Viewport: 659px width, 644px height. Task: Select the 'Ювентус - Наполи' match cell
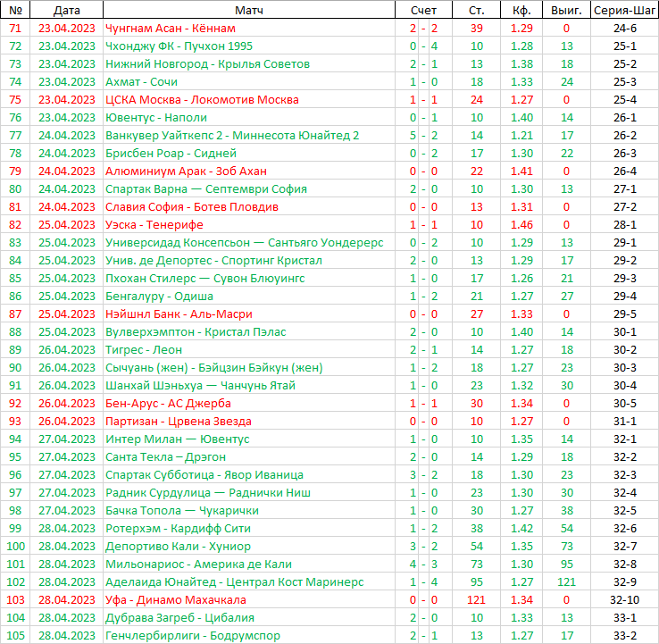[x=156, y=117]
